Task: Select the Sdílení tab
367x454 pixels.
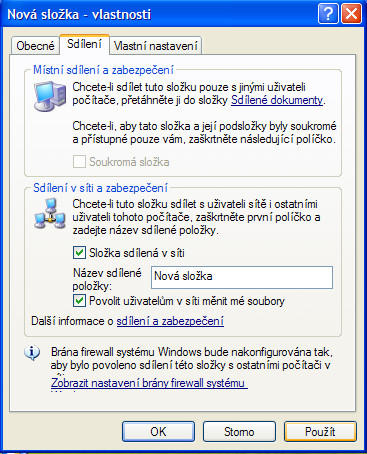Action: click(x=84, y=44)
